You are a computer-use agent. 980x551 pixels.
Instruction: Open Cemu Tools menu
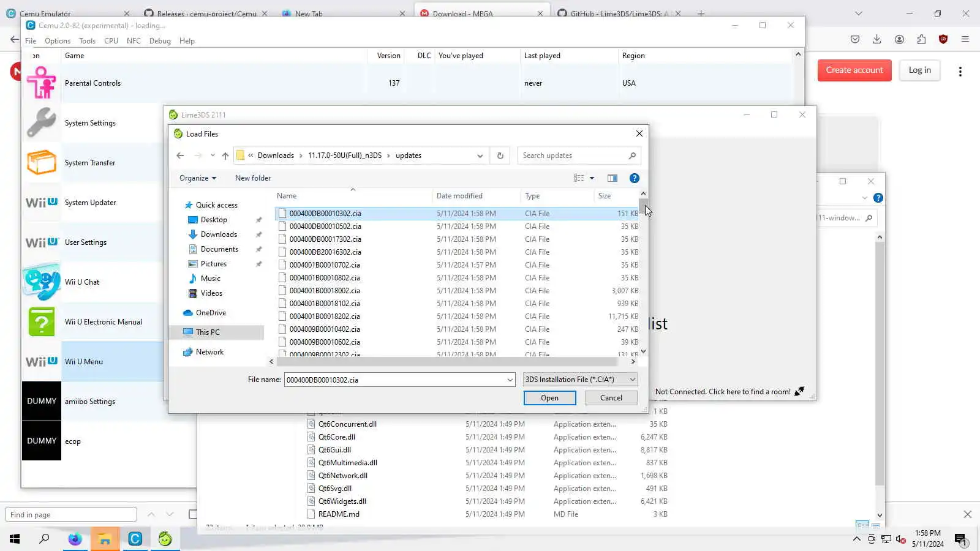[x=87, y=41]
